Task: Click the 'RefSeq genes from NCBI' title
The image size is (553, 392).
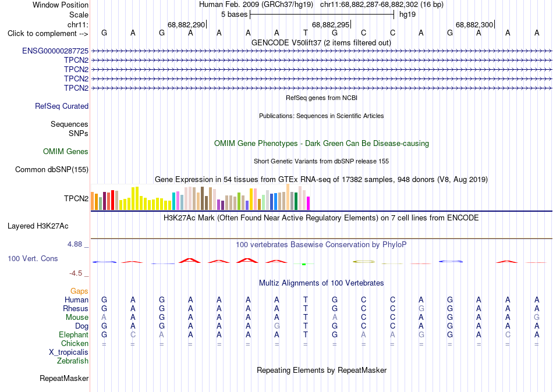Action: [x=322, y=98]
